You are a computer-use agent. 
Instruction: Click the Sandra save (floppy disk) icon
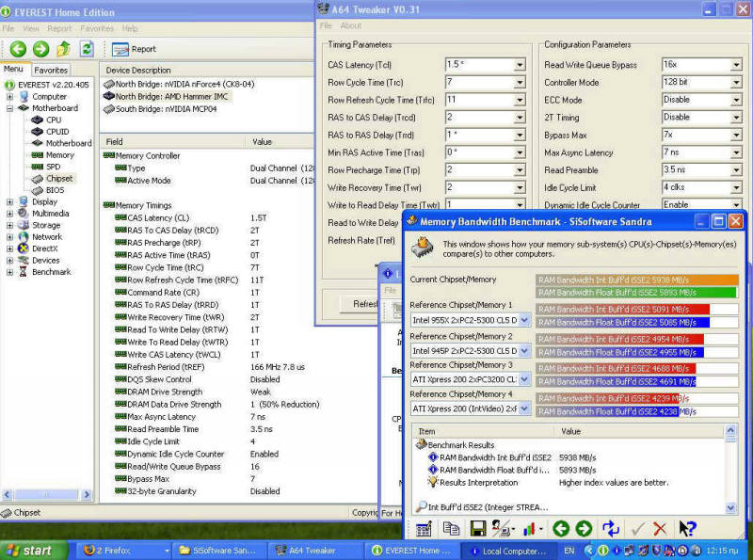click(478, 529)
